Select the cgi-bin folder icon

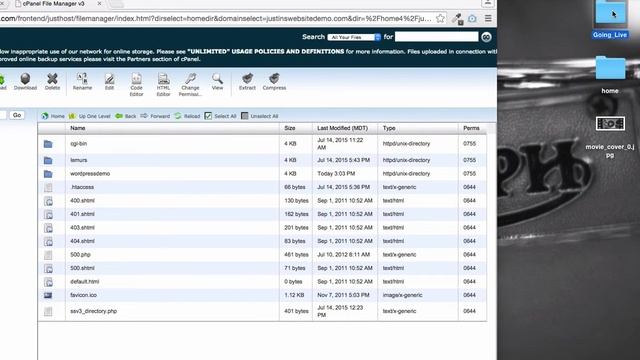pyautogui.click(x=48, y=144)
